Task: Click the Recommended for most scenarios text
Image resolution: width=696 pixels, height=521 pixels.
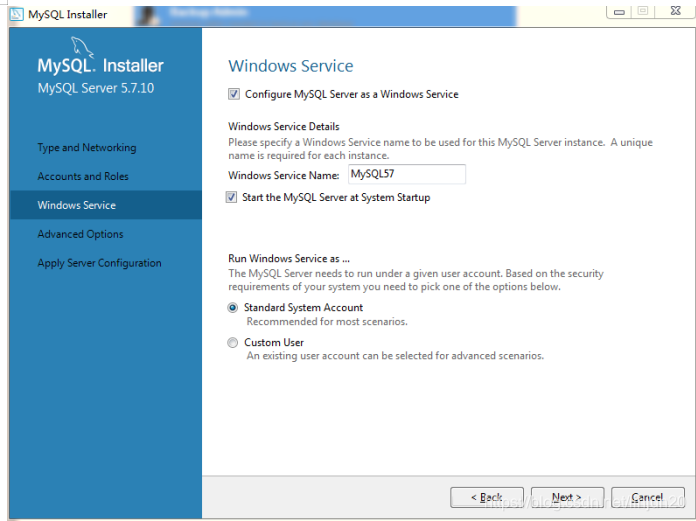Action: [x=327, y=321]
